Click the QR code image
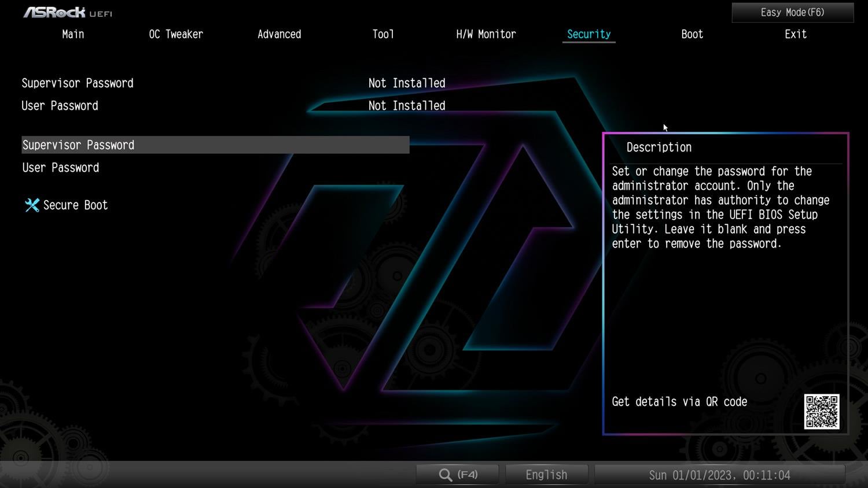The image size is (868, 488). (821, 412)
